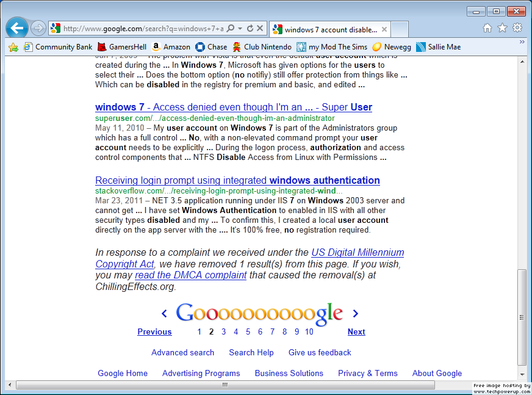Click the vertical scrollbar thumb

click(522, 317)
